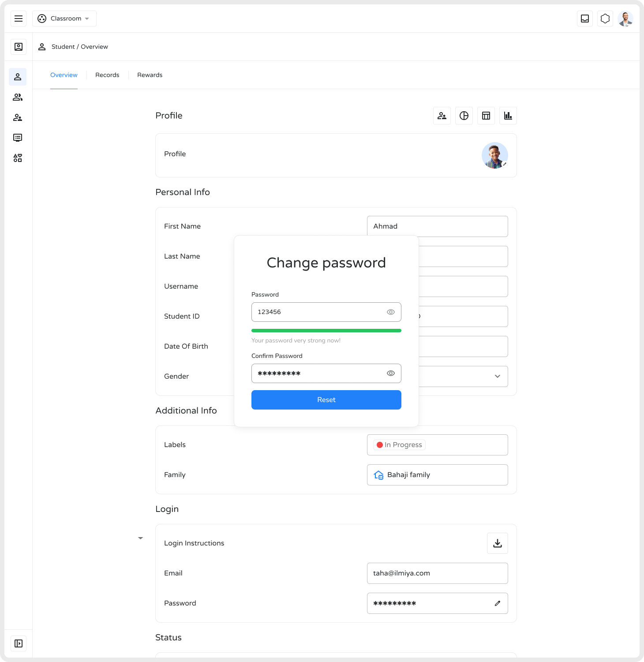Open the hamburger menu

tap(19, 19)
